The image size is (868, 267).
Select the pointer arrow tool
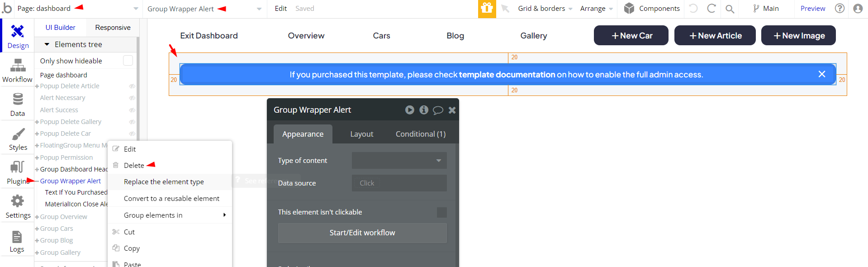[505, 9]
